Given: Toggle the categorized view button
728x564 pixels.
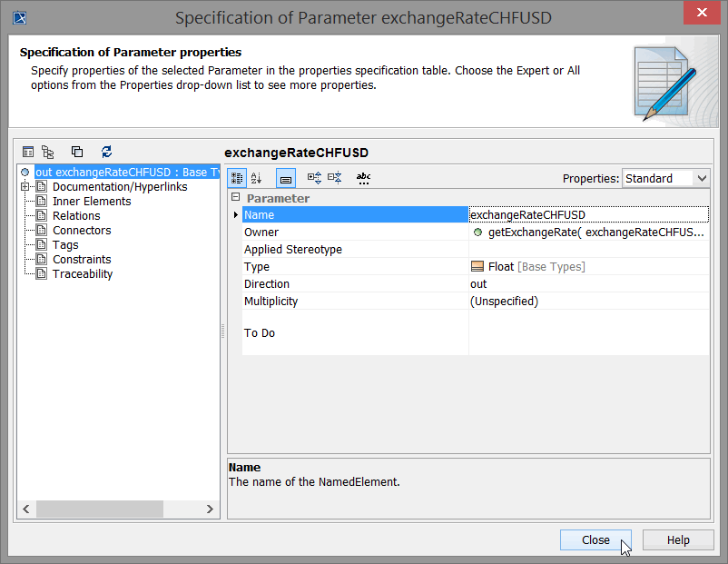Looking at the screenshot, I should click(x=237, y=179).
